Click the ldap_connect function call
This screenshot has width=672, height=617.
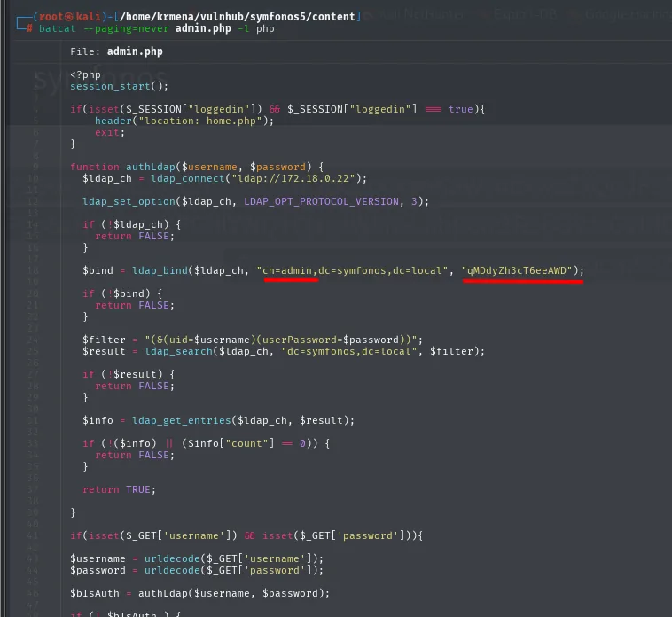coord(188,178)
